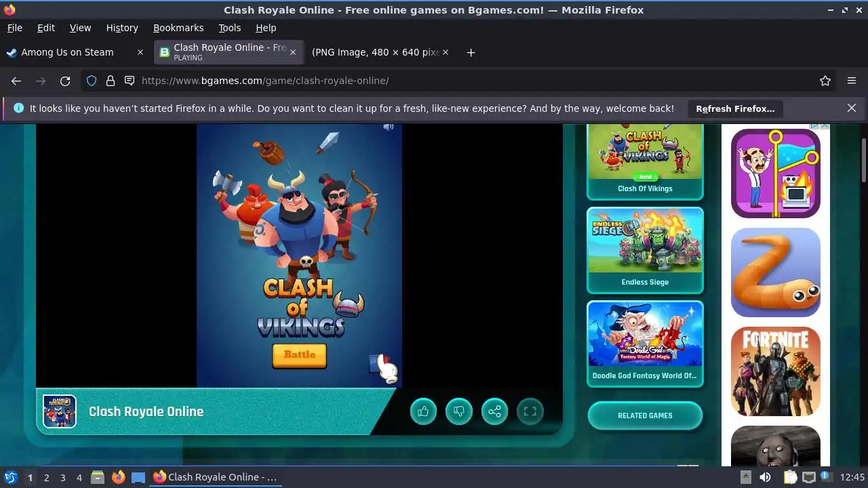Open the file manager from the taskbar
This screenshot has height=488, width=868.
click(x=98, y=477)
